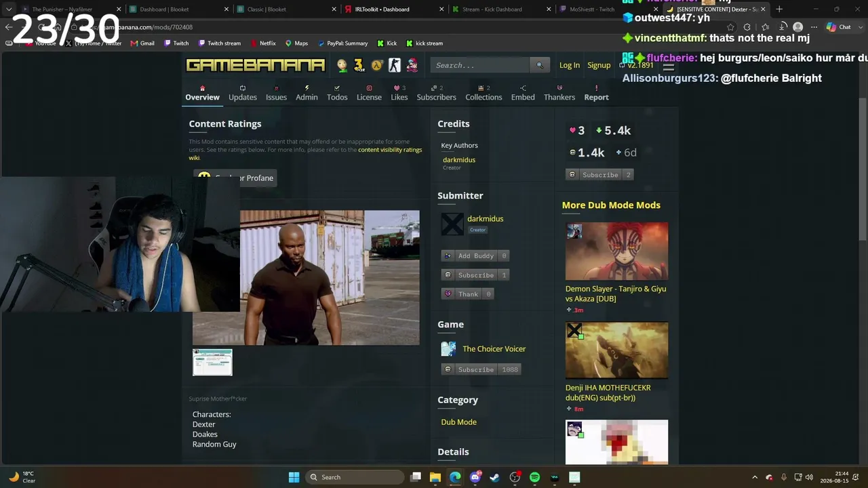The height and width of the screenshot is (488, 868).
Task: Click the Report tab
Action: pos(597,93)
